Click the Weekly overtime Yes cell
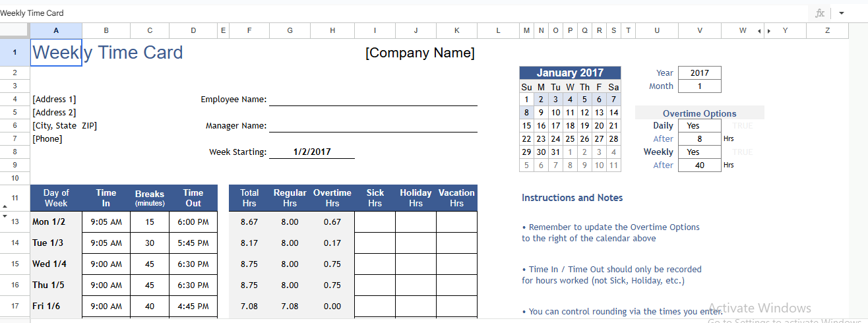The image size is (868, 323). pyautogui.click(x=699, y=152)
